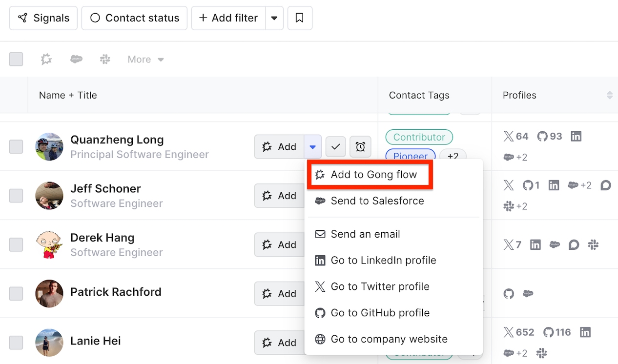The height and width of the screenshot is (364, 618).
Task: Click alarm clock icon for Quanzheng Long
Action: pos(360,147)
